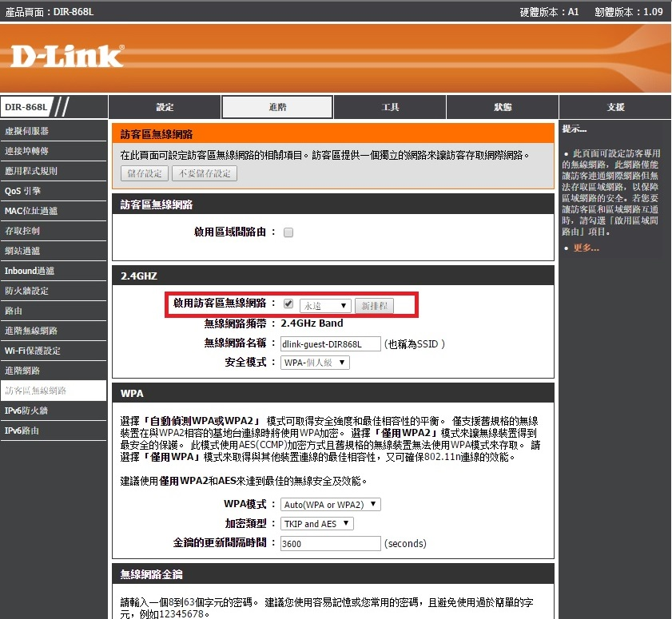Open the 狀態 tab
The image size is (672, 619).
point(503,107)
